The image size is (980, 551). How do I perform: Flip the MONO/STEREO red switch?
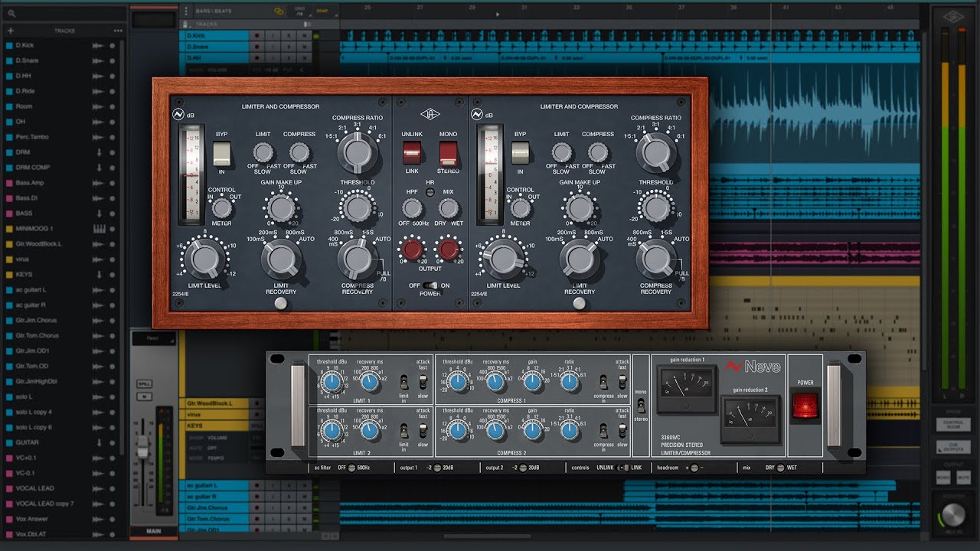pyautogui.click(x=449, y=152)
